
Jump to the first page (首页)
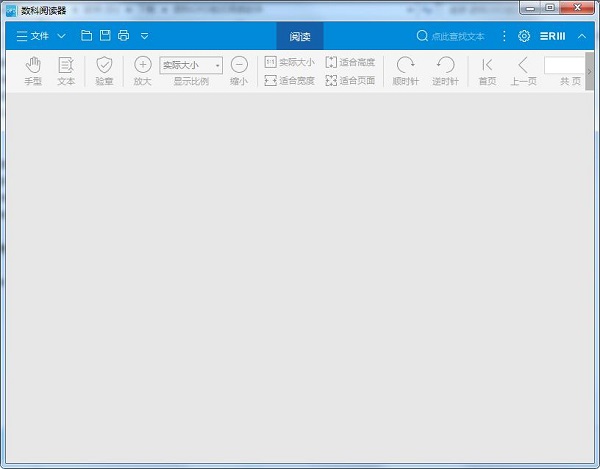(487, 70)
